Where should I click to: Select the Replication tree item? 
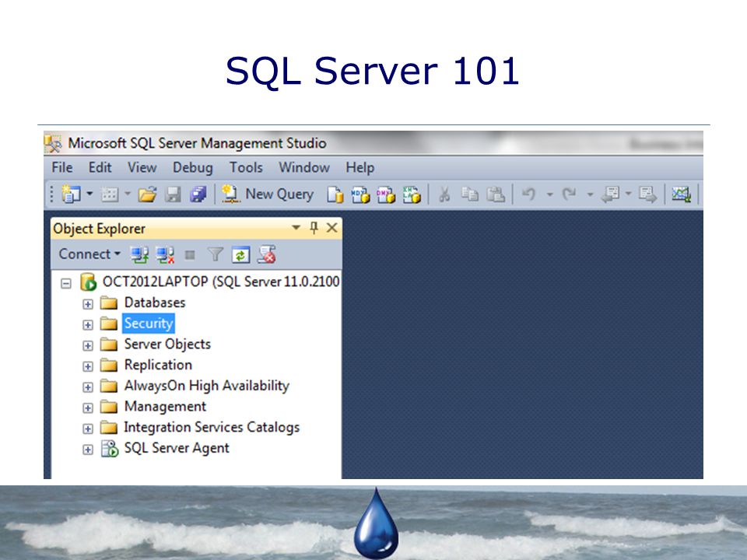pos(158,365)
